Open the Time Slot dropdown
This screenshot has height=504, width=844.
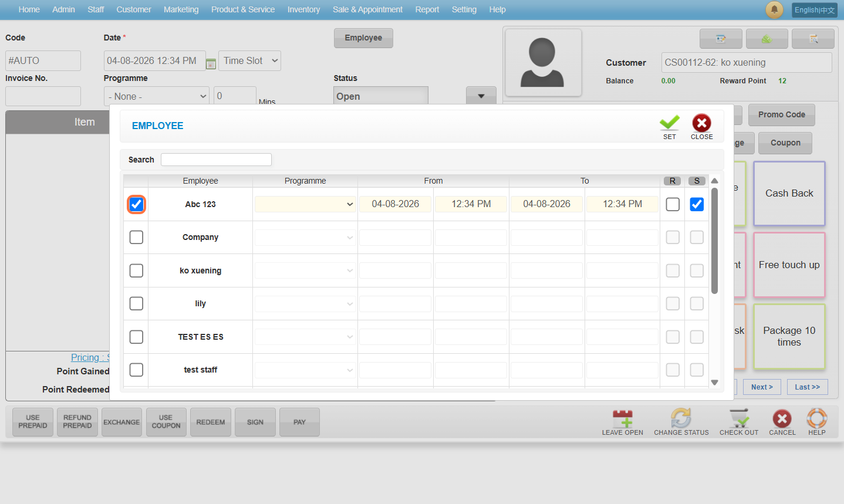coord(249,60)
